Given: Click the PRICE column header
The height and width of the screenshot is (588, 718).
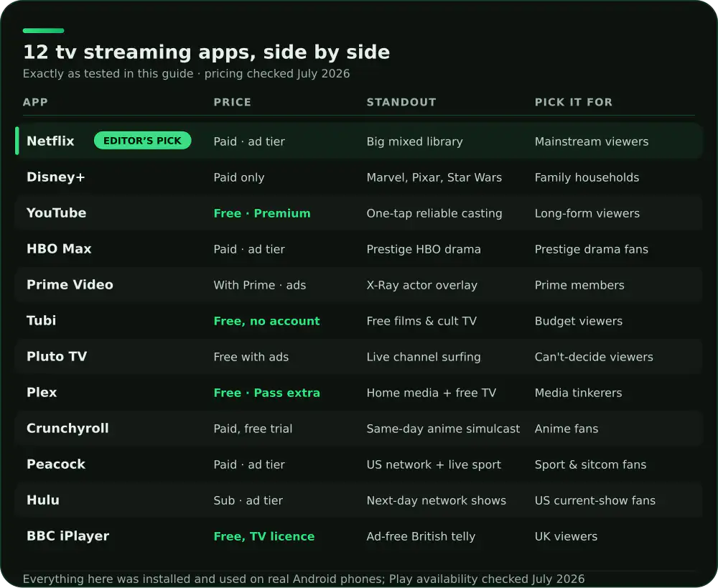Looking at the screenshot, I should point(232,102).
